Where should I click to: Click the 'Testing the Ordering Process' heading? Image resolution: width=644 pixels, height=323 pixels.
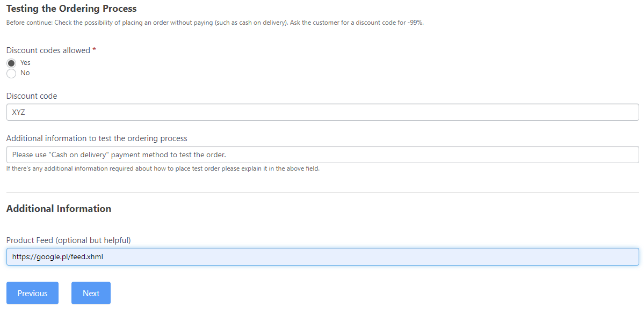pyautogui.click(x=71, y=9)
